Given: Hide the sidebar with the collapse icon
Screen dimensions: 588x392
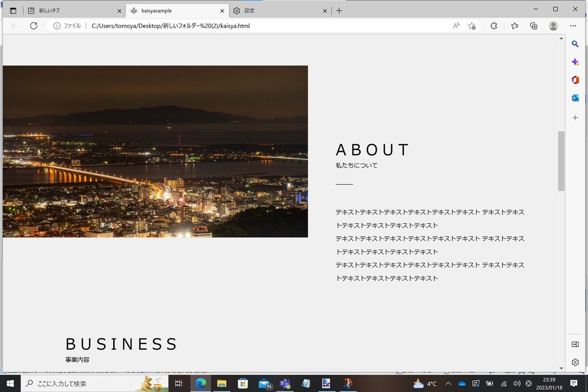Looking at the screenshot, I should 575,344.
